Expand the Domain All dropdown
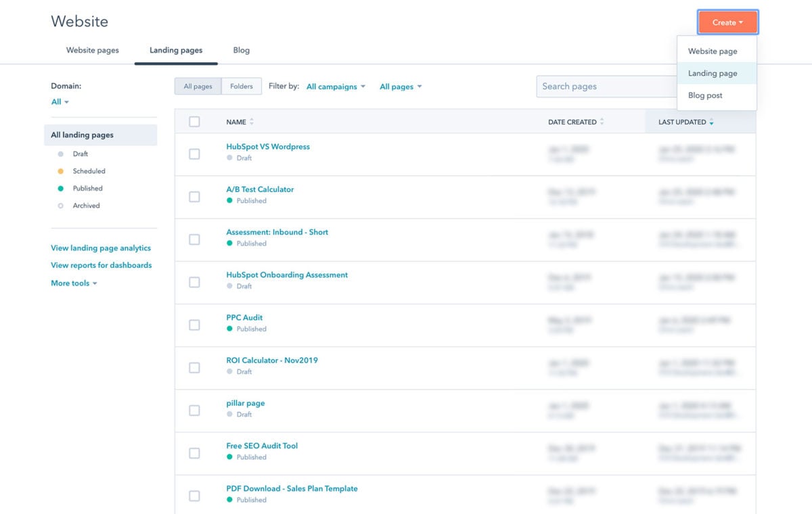This screenshot has height=514, width=812. 60,102
